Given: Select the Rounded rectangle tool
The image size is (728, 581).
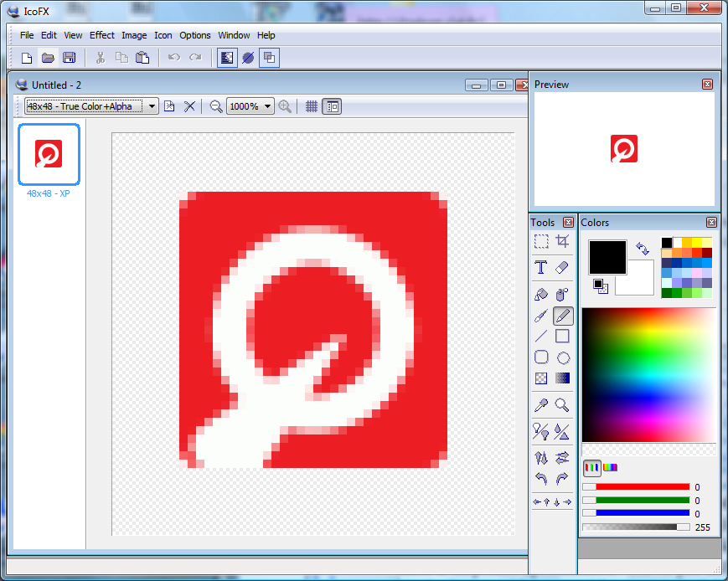Looking at the screenshot, I should coord(541,357).
